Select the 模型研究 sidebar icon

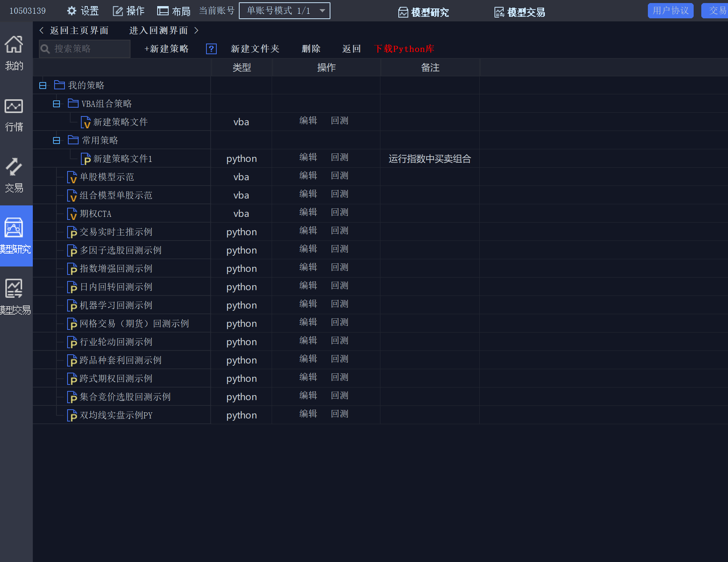(14, 228)
